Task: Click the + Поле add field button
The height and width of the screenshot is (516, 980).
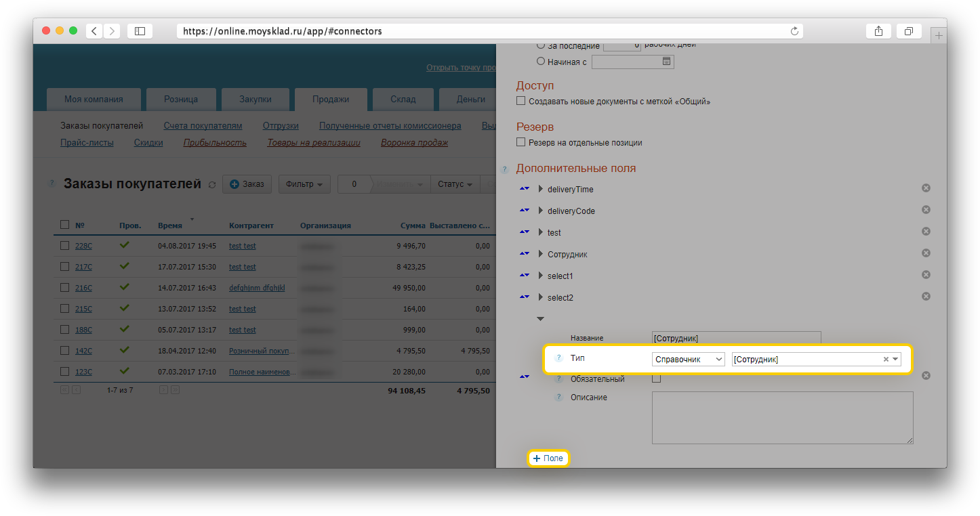Action: (x=548, y=458)
